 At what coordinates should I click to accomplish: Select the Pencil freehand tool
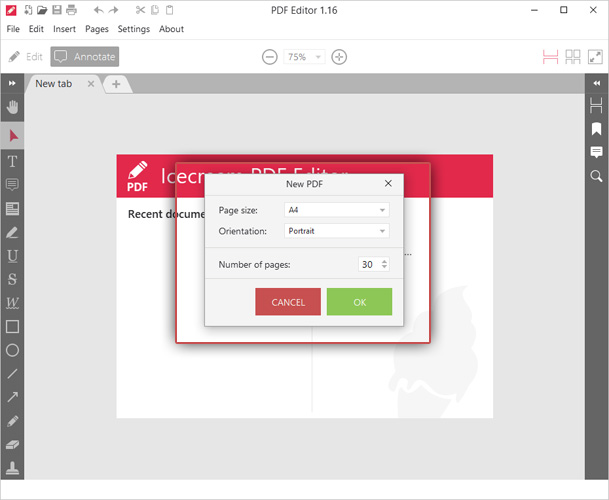pyautogui.click(x=12, y=421)
